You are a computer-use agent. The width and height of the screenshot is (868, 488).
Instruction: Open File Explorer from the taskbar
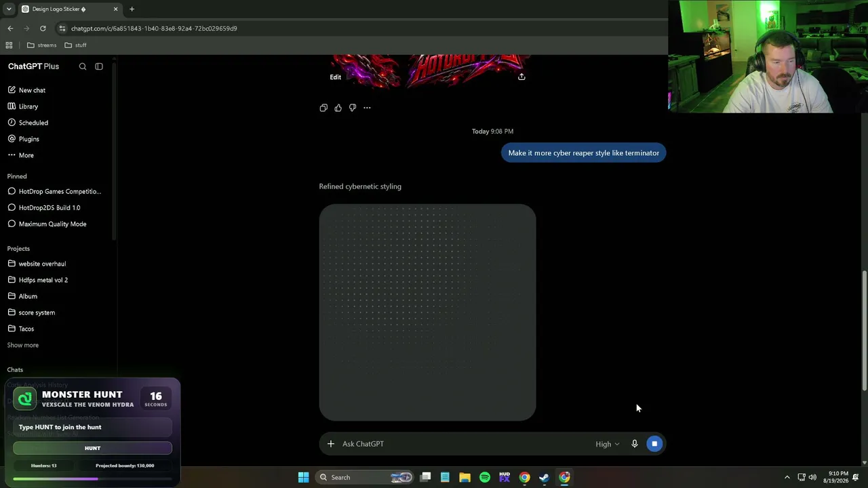[465, 477]
